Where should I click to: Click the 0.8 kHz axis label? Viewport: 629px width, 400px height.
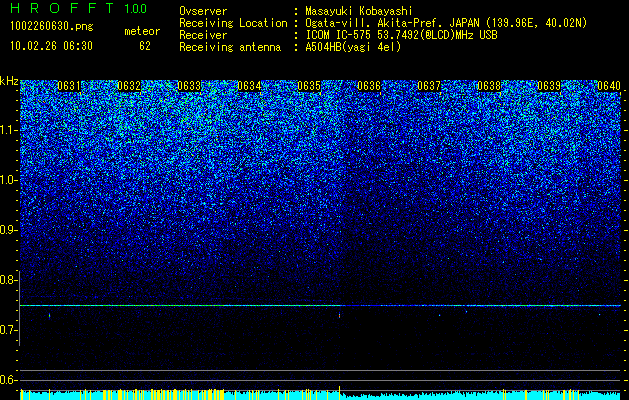[x=9, y=280]
